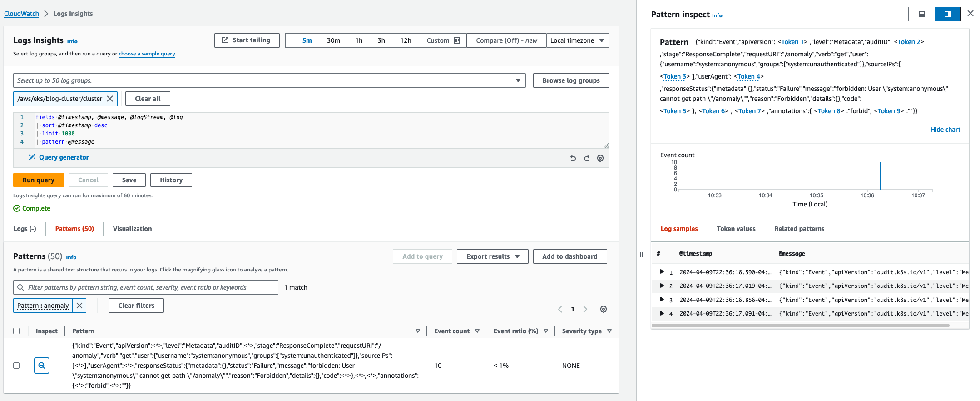
Task: Open CloudWatch breadcrumb link
Action: click(x=21, y=14)
